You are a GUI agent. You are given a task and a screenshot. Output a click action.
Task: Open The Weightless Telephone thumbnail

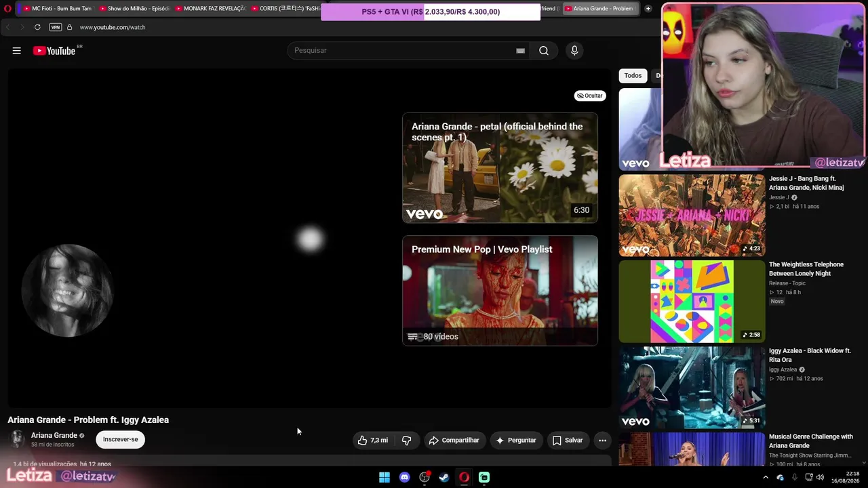point(692,302)
